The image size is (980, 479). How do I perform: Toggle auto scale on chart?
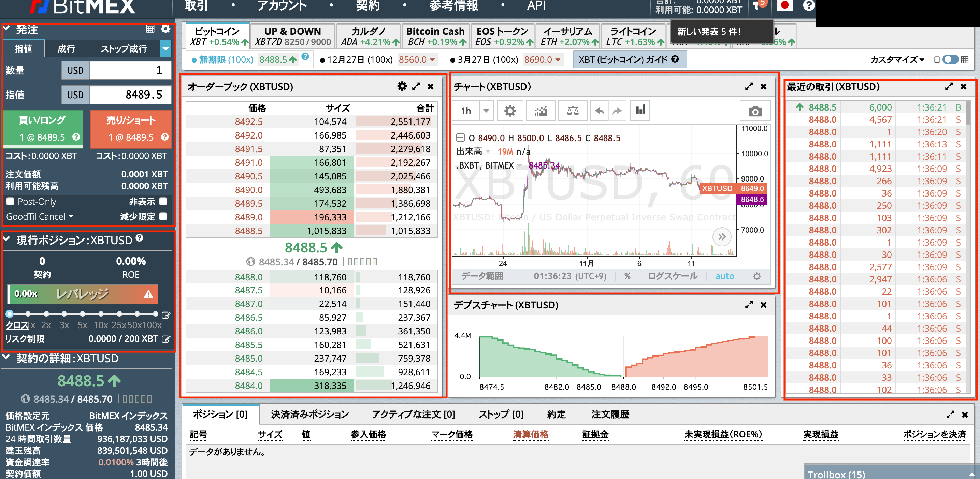coord(725,276)
